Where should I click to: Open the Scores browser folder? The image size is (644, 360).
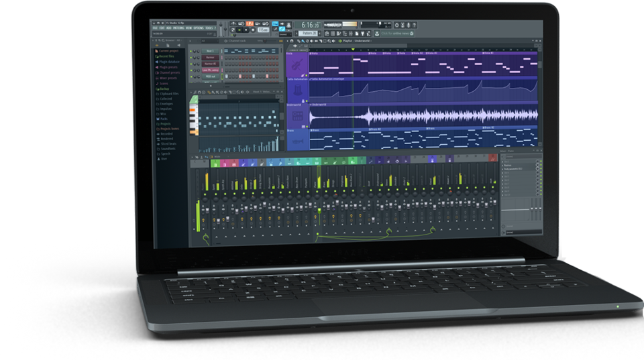[x=162, y=84]
